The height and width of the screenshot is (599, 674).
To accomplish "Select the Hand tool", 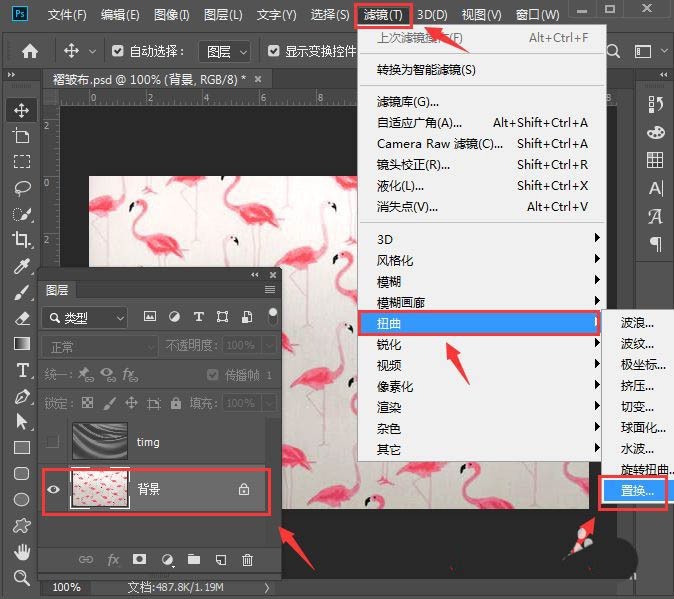I will click(21, 552).
